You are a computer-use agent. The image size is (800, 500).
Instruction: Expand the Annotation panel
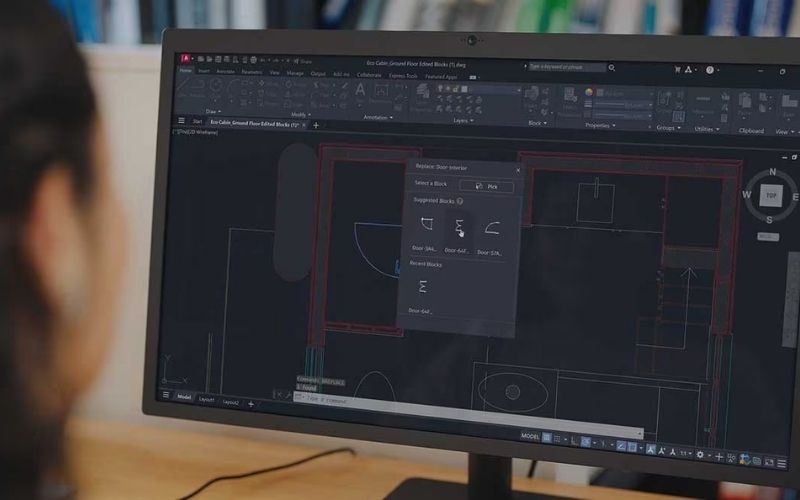pos(378,117)
